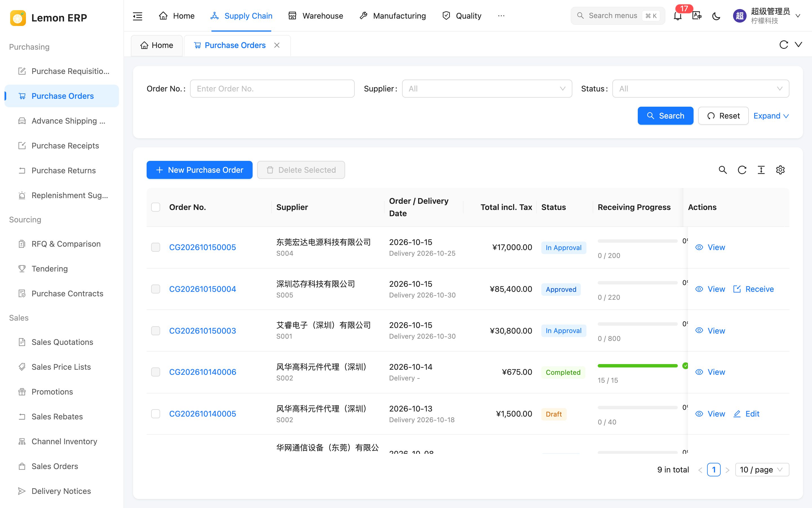Switch to the Home page tab
The width and height of the screenshot is (812, 508).
click(x=157, y=45)
